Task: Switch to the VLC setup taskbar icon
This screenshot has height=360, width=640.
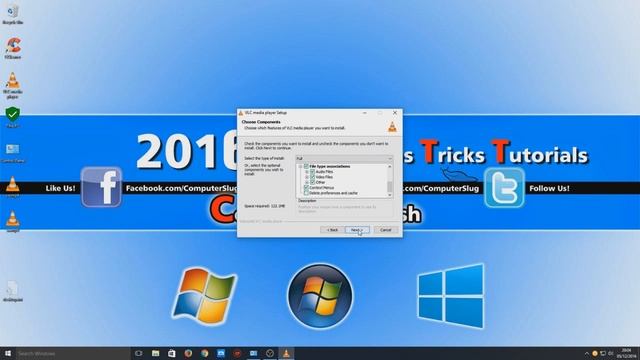Action: [x=286, y=353]
